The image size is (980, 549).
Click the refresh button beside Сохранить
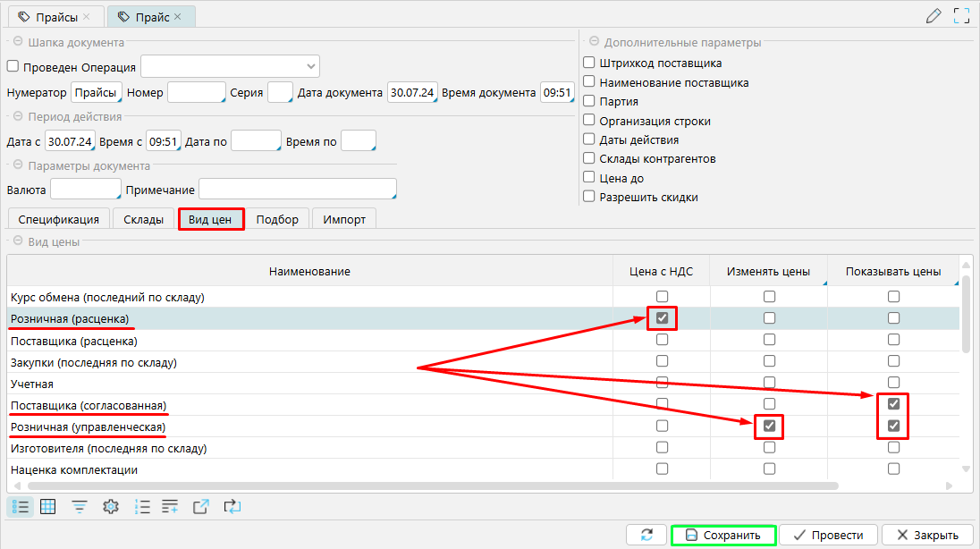coord(646,535)
